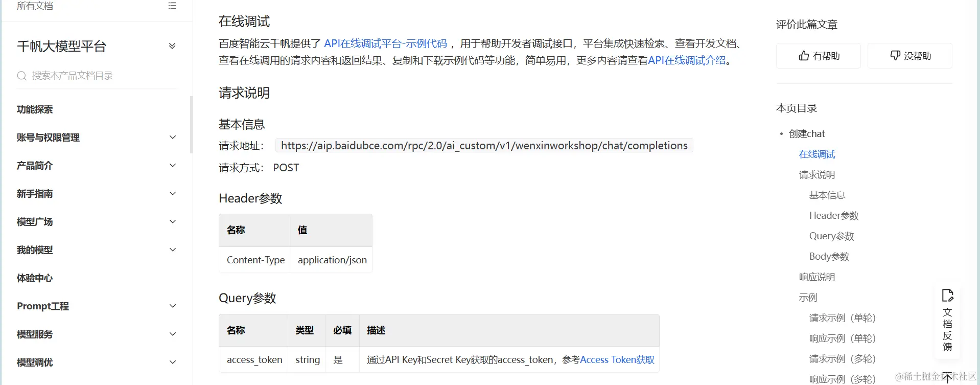
Task: Click the POST request method text
Action: point(286,168)
